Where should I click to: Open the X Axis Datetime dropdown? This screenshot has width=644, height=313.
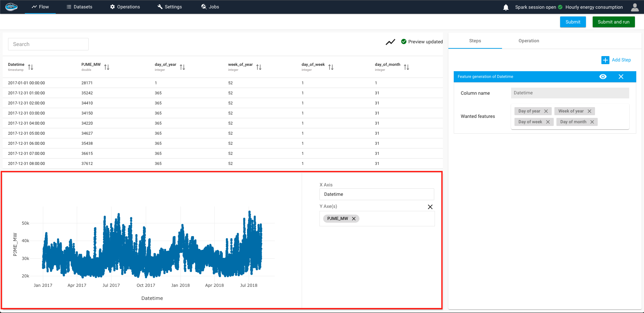(377, 194)
